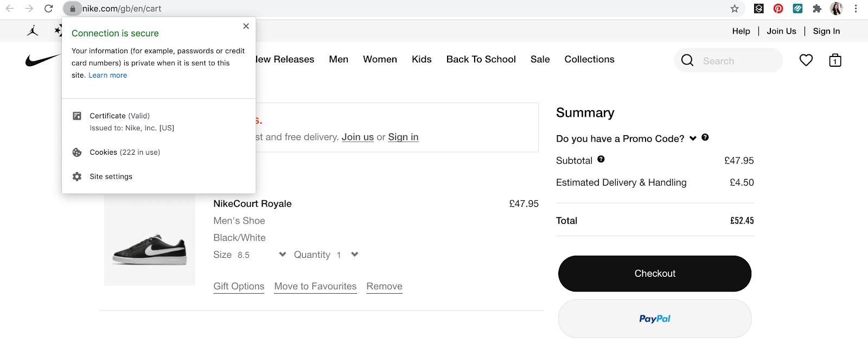Click the Subtotal help icon
Viewport: 868px width, 355px height.
point(601,159)
